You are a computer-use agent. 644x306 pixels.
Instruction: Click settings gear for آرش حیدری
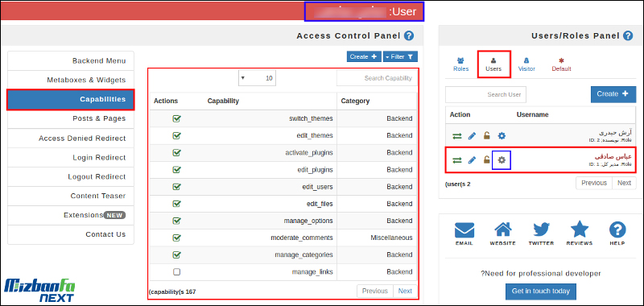502,136
